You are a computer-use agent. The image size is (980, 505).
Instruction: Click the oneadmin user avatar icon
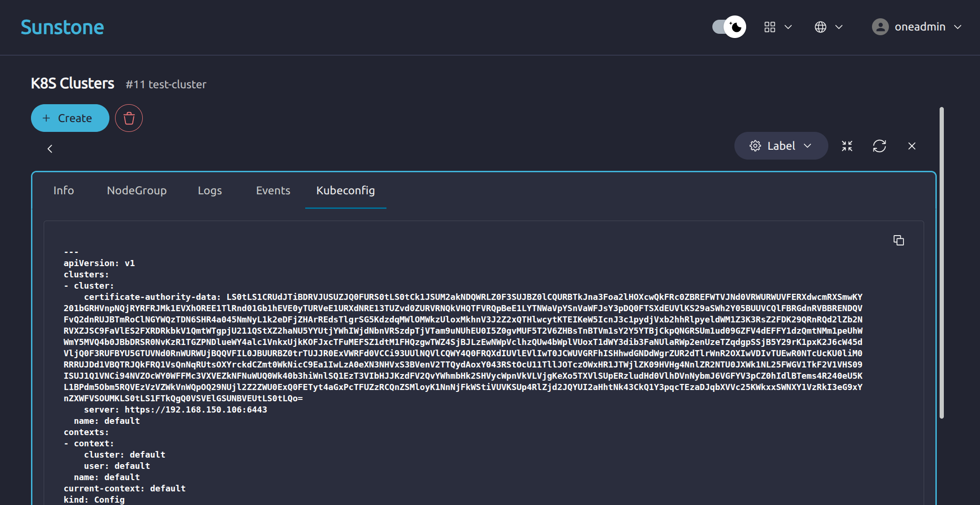pyautogui.click(x=880, y=27)
